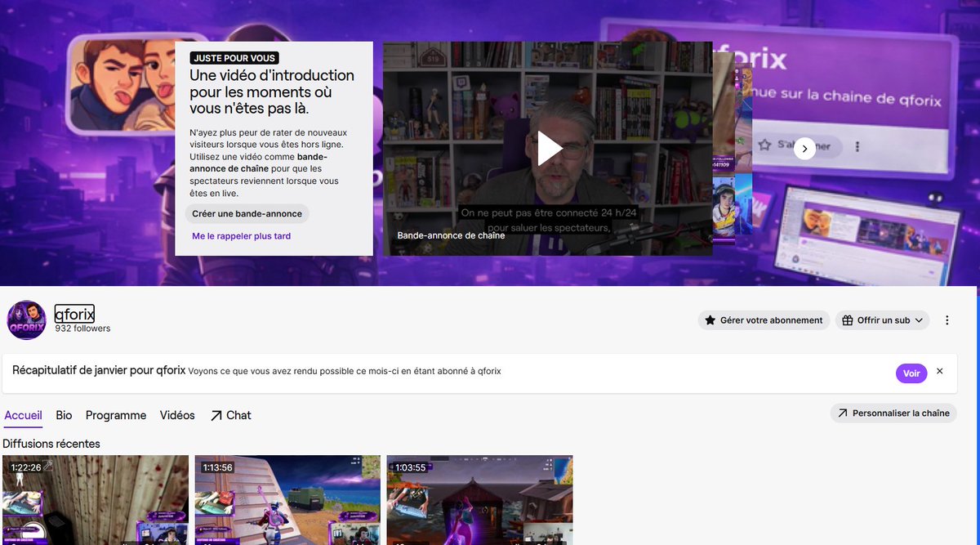Click Me le rappeler plus tard link
This screenshot has width=980, height=545.
pyautogui.click(x=242, y=236)
